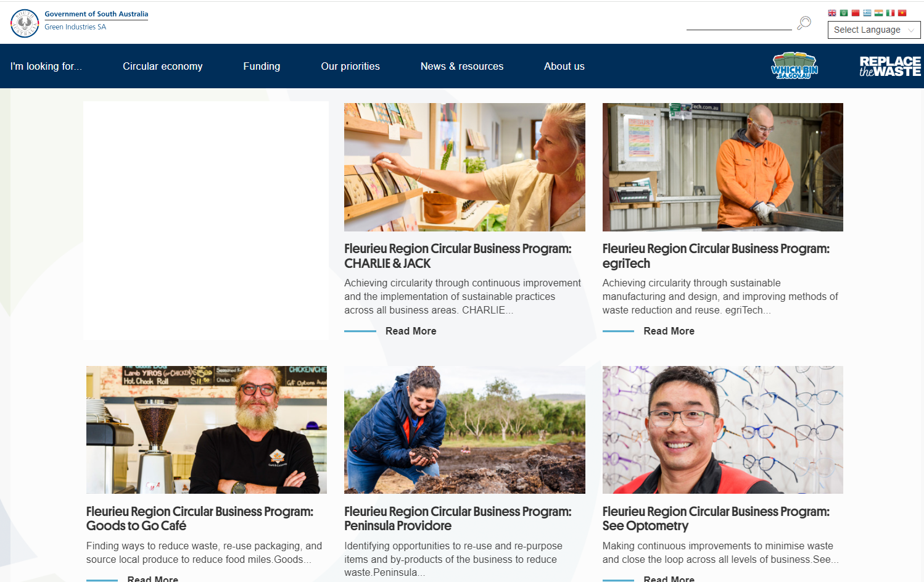This screenshot has height=582, width=924.
Task: Click the summary starting 'Making continuous improvements'
Action: click(720, 552)
